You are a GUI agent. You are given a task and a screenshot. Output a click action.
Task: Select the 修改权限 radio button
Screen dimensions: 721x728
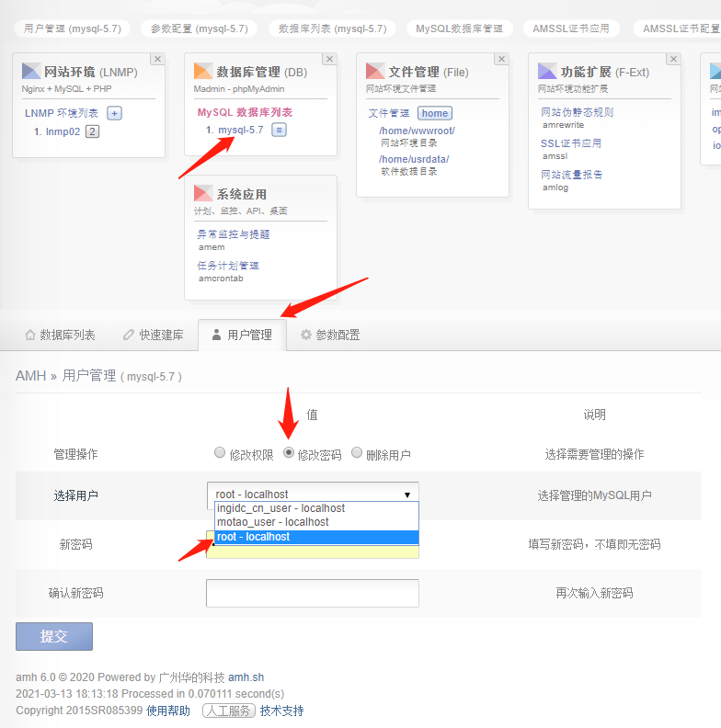click(220, 452)
